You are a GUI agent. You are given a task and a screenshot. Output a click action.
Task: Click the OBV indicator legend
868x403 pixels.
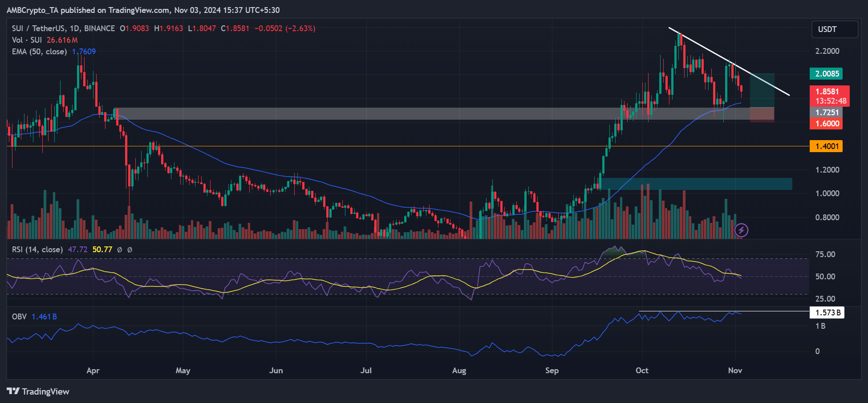click(x=19, y=317)
